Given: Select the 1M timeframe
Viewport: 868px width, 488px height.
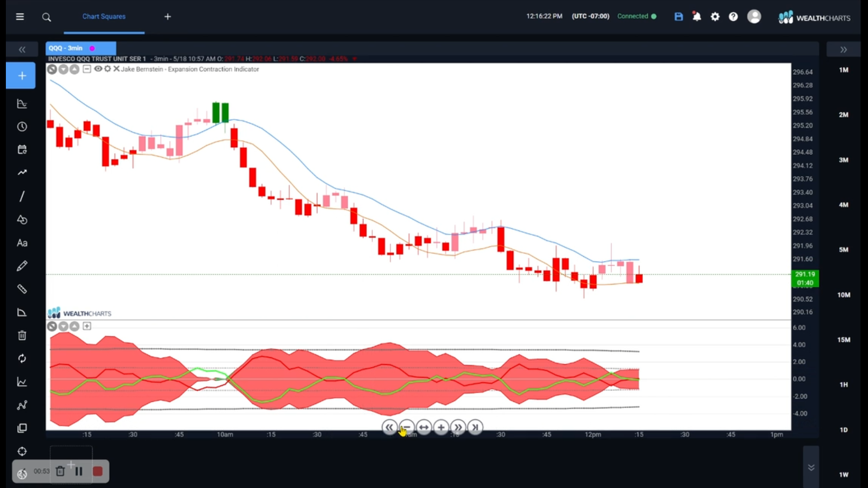Looking at the screenshot, I should (x=844, y=70).
